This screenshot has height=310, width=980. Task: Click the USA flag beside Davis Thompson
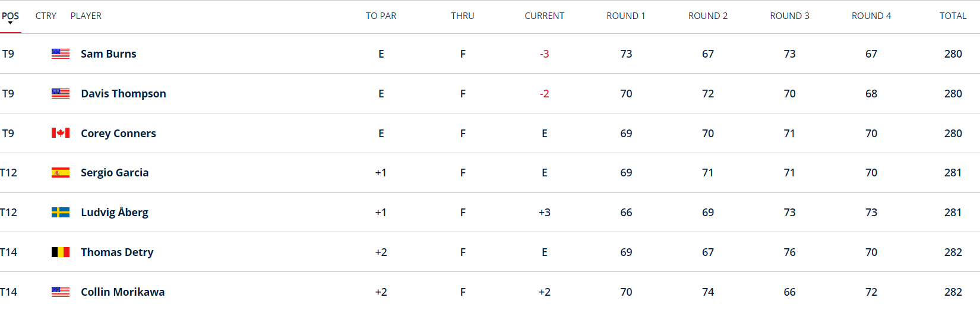pyautogui.click(x=61, y=93)
